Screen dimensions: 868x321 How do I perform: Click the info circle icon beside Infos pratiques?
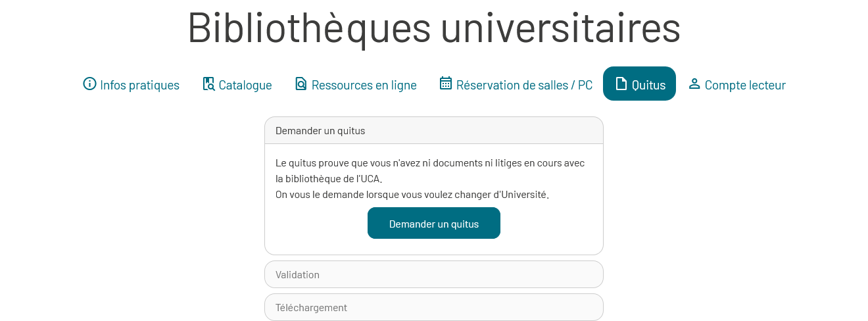[x=89, y=84]
